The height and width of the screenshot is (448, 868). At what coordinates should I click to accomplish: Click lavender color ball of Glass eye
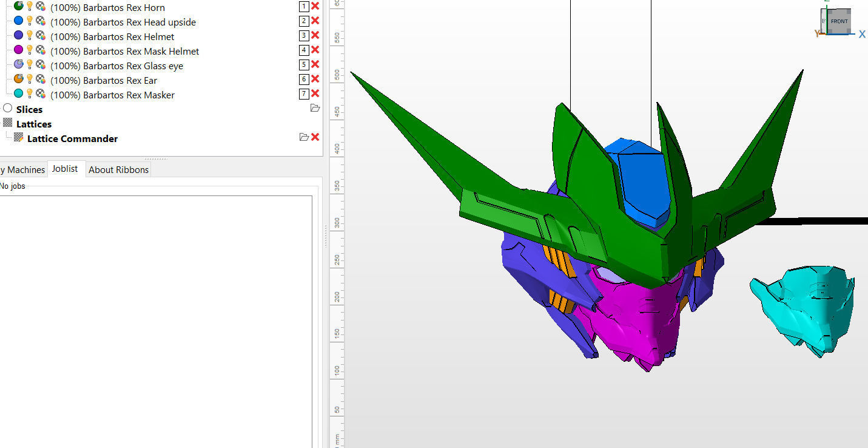pos(18,64)
